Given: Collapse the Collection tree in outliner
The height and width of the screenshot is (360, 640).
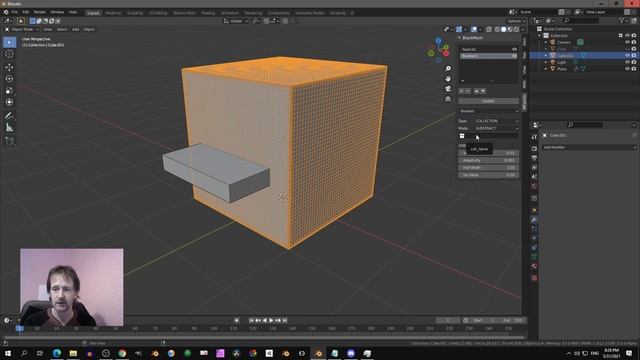Looking at the screenshot, I should point(540,36).
